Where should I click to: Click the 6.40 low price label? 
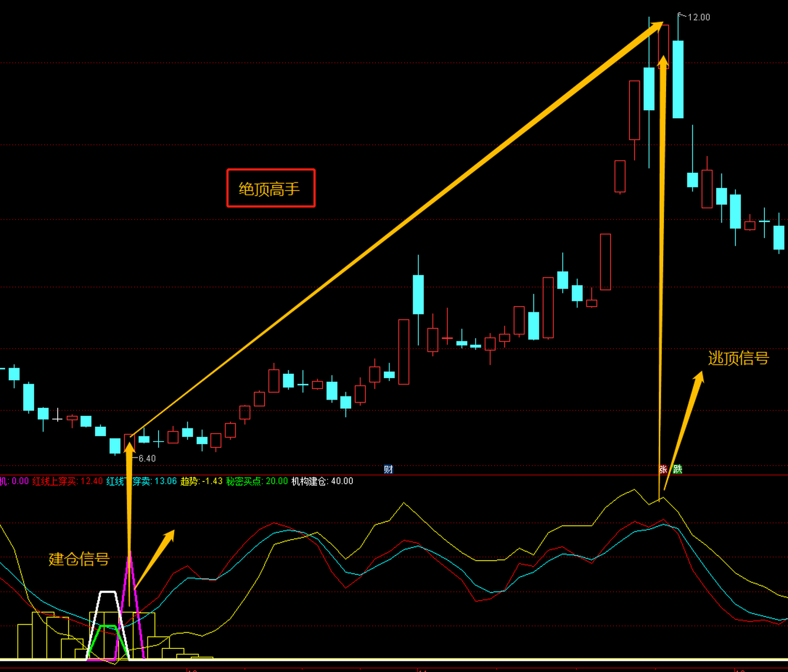pos(147,459)
